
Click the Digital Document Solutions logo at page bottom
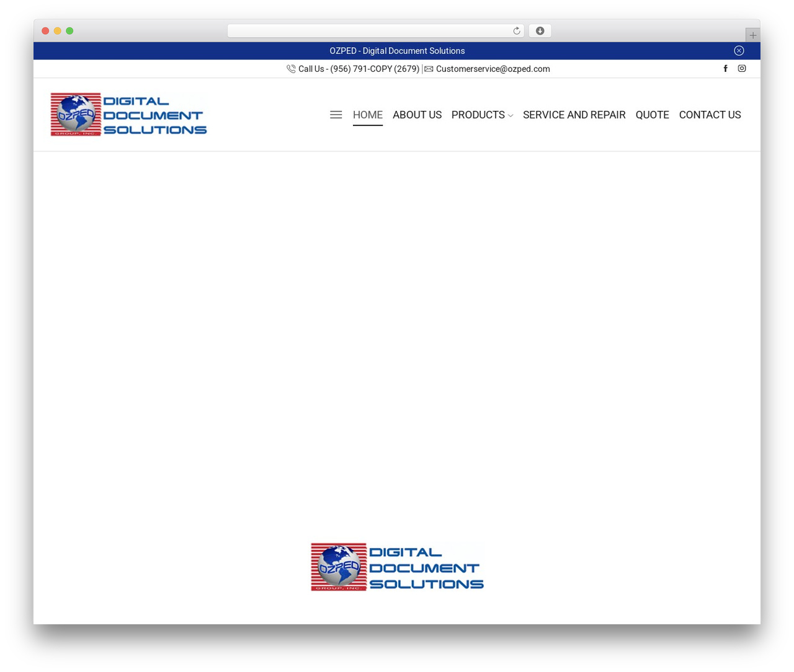(397, 567)
